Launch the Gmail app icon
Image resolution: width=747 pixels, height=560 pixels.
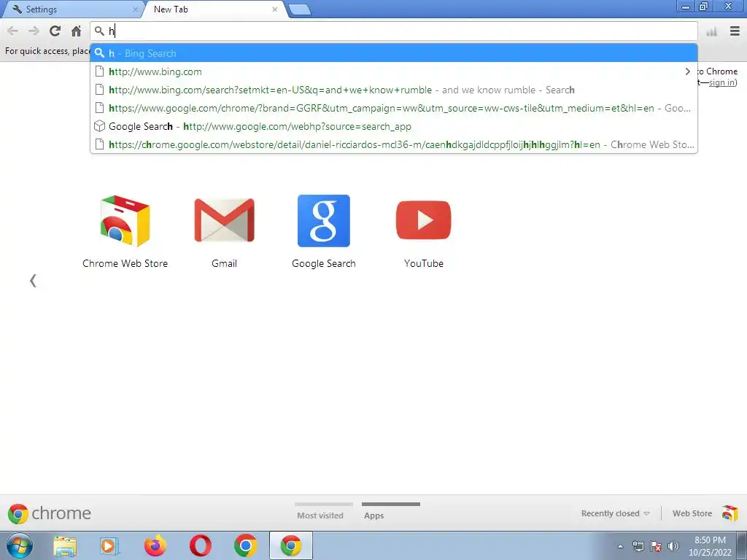224,231
